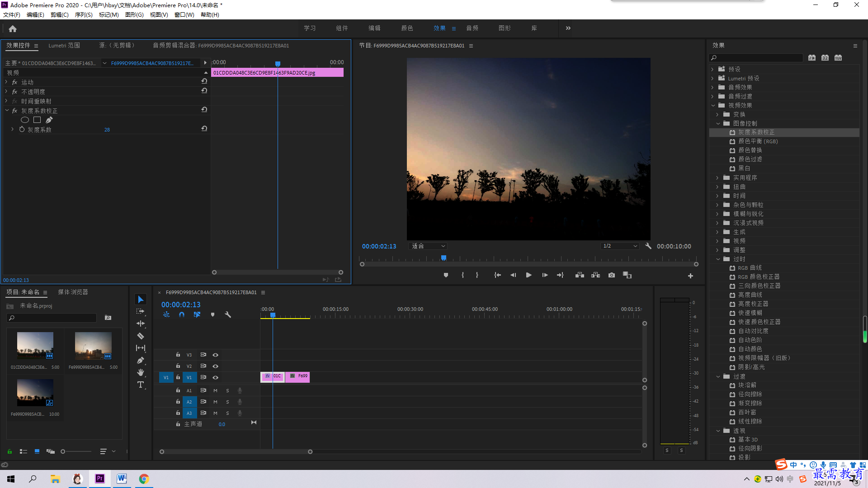The height and width of the screenshot is (488, 868).
Task: Click Mark In button
Action: tap(462, 275)
